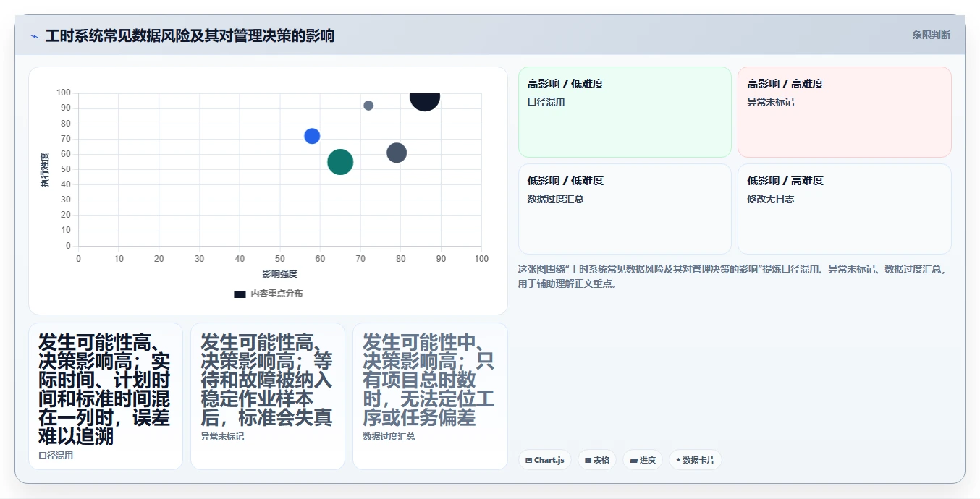This screenshot has width=980, height=499.
Task: Click the 表格 tag chip
Action: (x=597, y=460)
